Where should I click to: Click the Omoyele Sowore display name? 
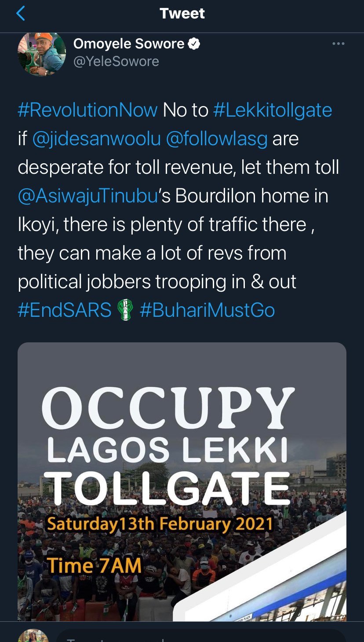click(x=128, y=44)
